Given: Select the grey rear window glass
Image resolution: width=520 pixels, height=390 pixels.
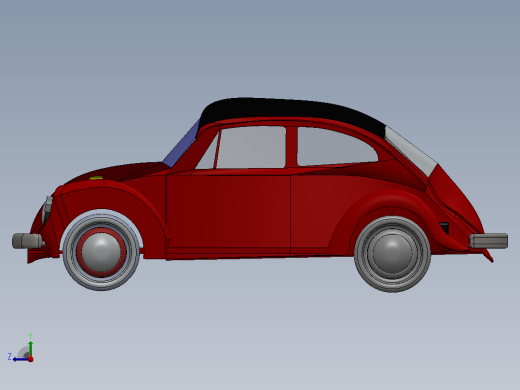Looking at the screenshot, I should (x=411, y=151).
